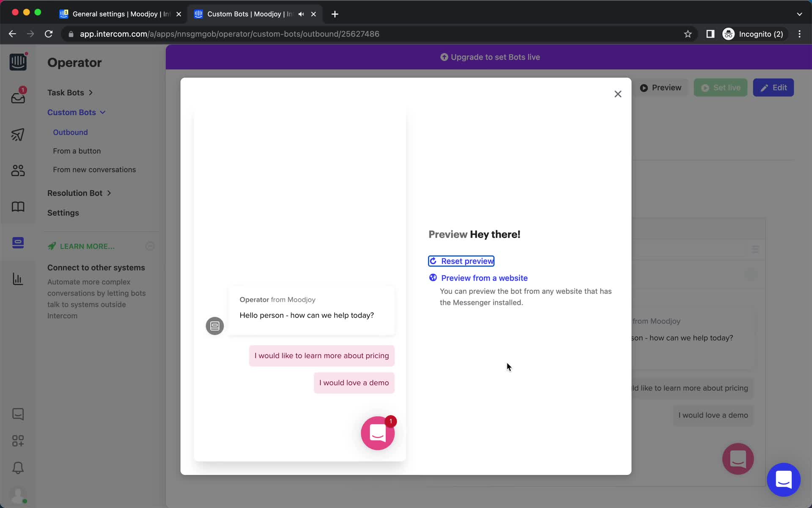Collapse the Custom Bots section
The width and height of the screenshot is (812, 508).
click(76, 112)
